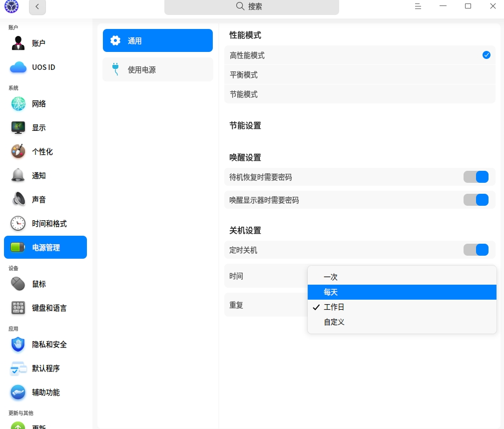Image resolution: width=504 pixels, height=429 pixels.
Task: Click the 通知 bell icon
Action: point(18,175)
